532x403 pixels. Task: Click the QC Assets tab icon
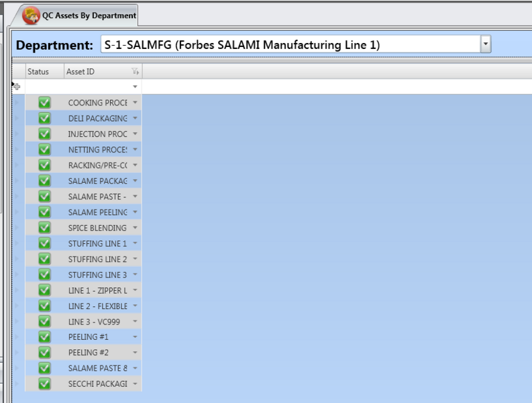point(31,15)
